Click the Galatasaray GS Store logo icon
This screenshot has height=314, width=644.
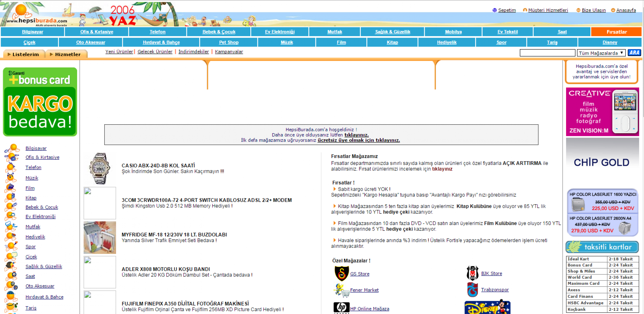tap(341, 273)
